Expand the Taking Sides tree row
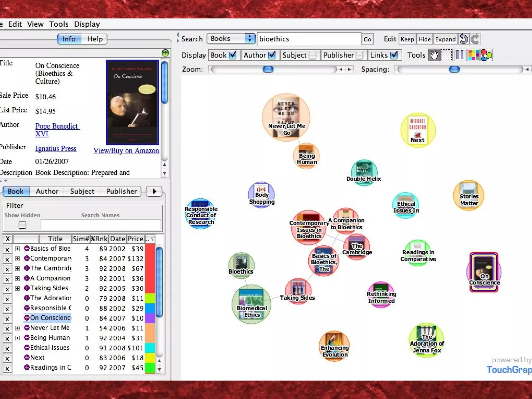Viewport: 532px width, 399px height. click(x=17, y=288)
